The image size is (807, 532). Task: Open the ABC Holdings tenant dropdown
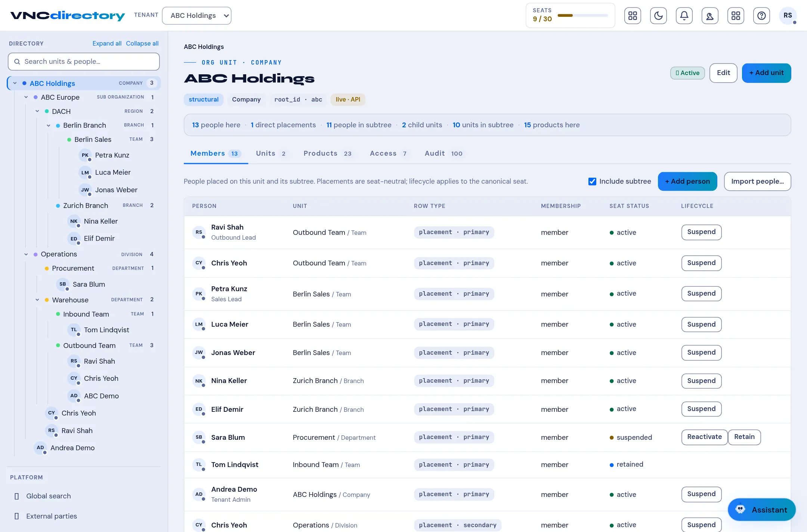(197, 16)
